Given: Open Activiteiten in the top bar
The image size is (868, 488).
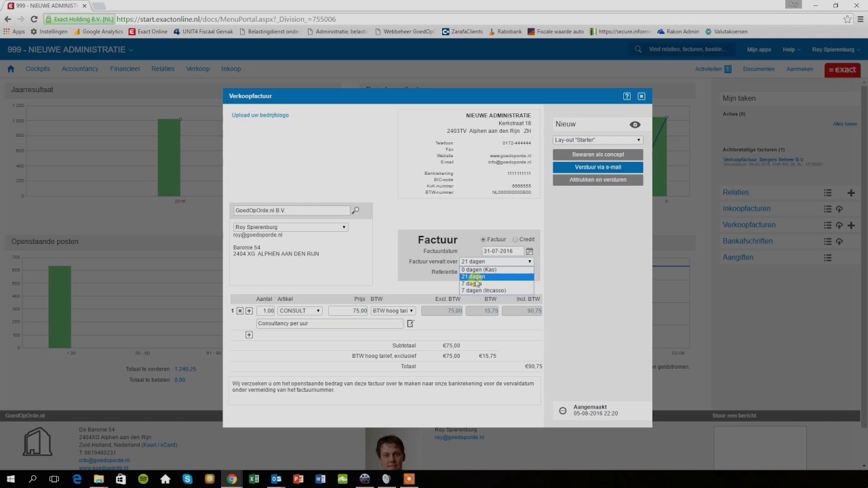Looking at the screenshot, I should tap(708, 69).
